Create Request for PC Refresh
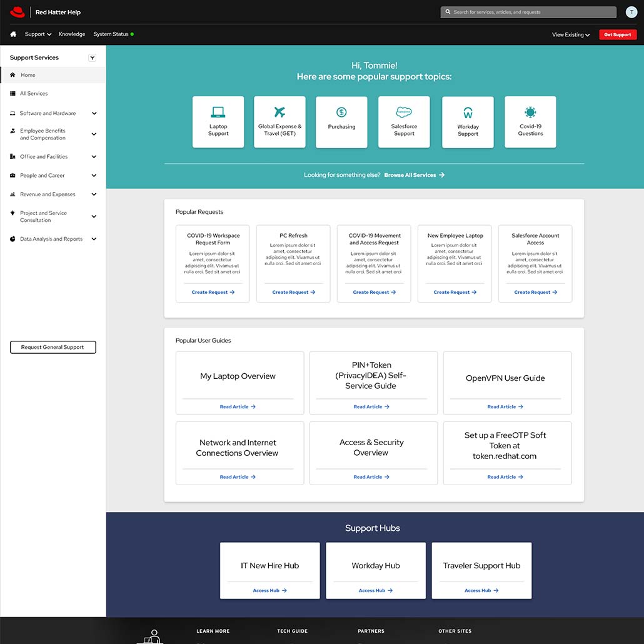 pos(293,292)
